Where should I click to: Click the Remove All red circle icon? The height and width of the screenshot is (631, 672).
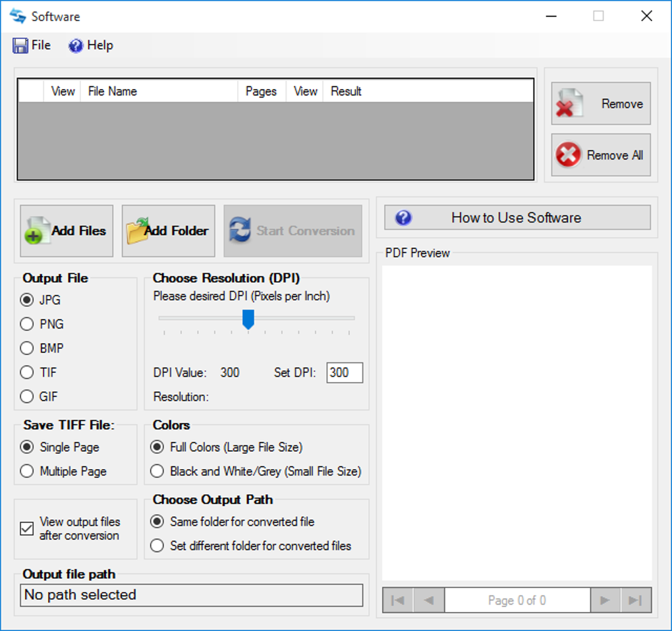569,155
